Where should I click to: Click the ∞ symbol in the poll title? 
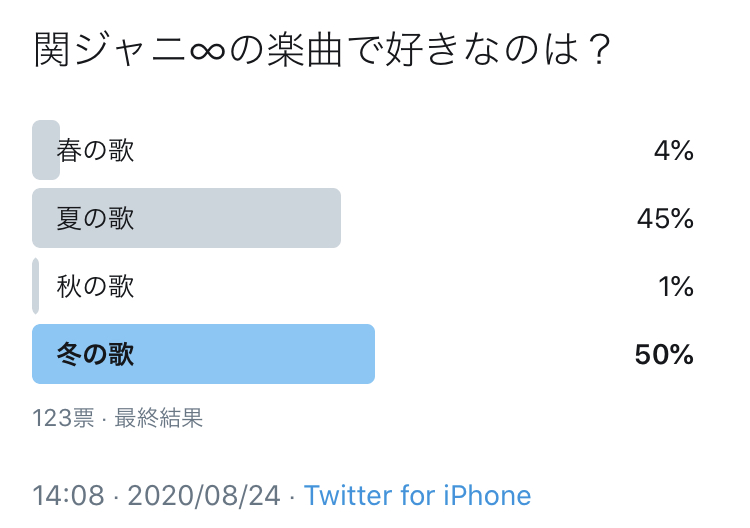tap(208, 51)
